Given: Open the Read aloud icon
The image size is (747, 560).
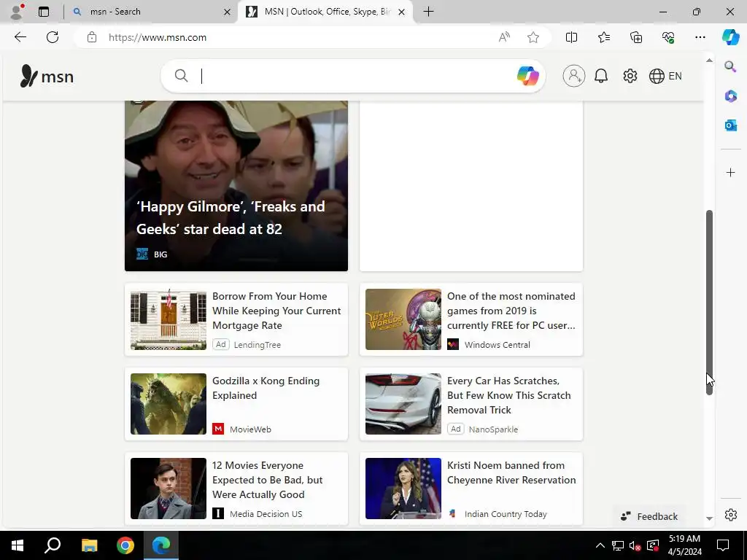Looking at the screenshot, I should 504,37.
